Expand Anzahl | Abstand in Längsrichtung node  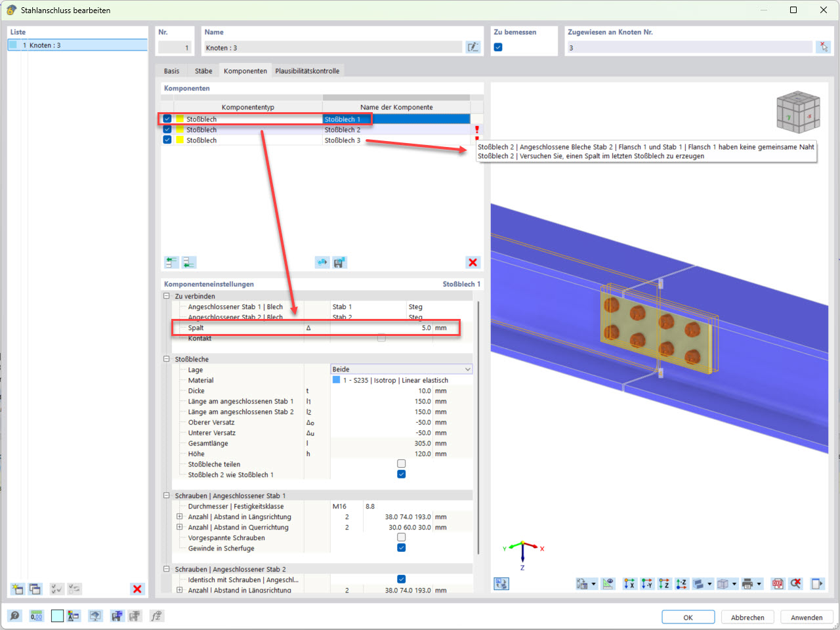pyautogui.click(x=178, y=516)
